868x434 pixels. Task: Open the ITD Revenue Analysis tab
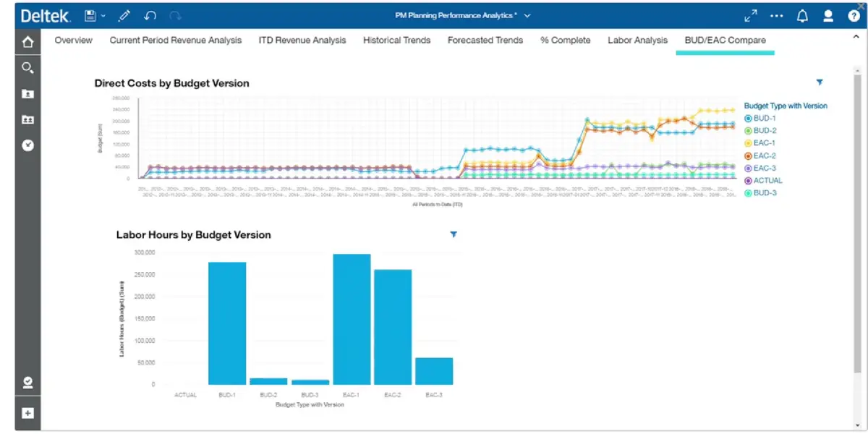click(x=302, y=41)
